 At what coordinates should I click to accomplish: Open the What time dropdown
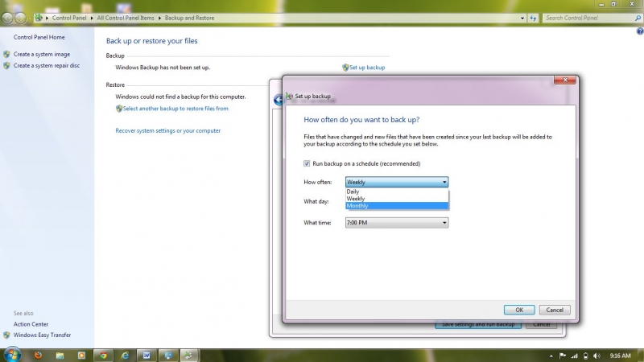[x=444, y=223]
